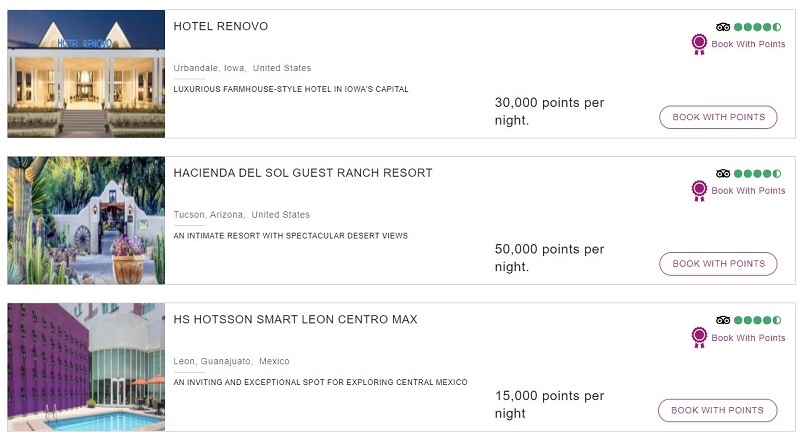Click the HS Hotsson pool photo
This screenshot has height=441, width=800.
pos(86,367)
